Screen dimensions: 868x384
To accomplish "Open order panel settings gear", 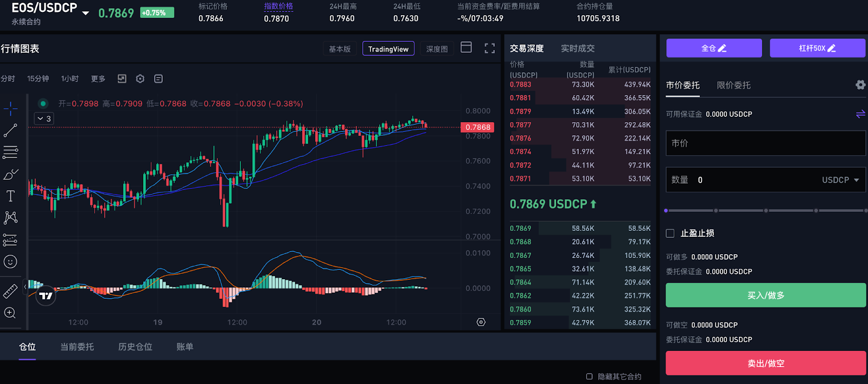I will click(x=860, y=85).
